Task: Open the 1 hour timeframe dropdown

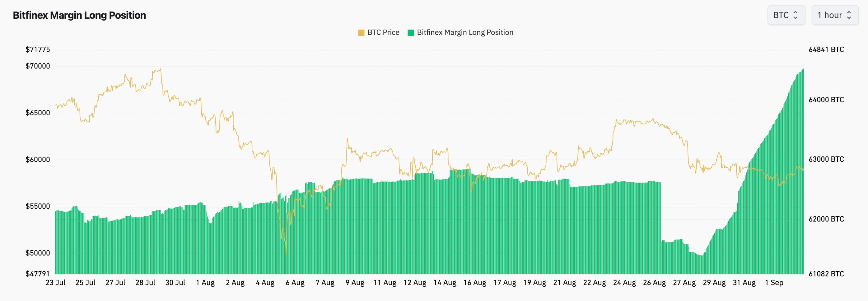Action: [x=835, y=15]
